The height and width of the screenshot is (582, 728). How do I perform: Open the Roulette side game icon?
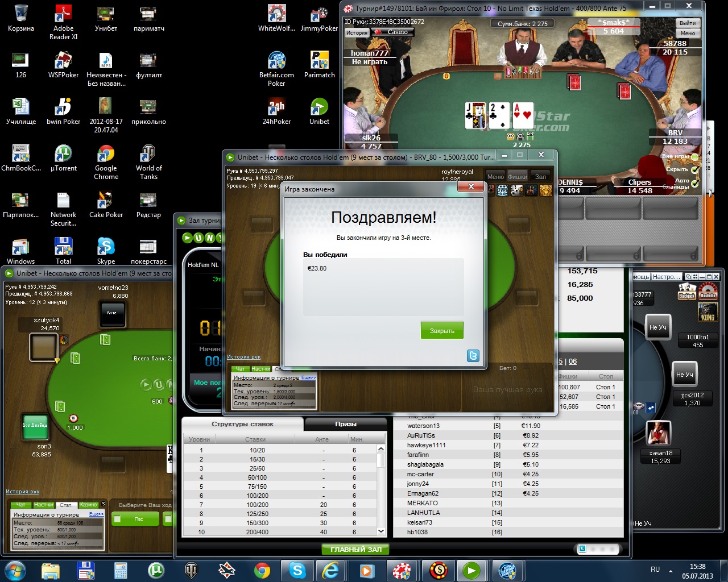coord(708,291)
